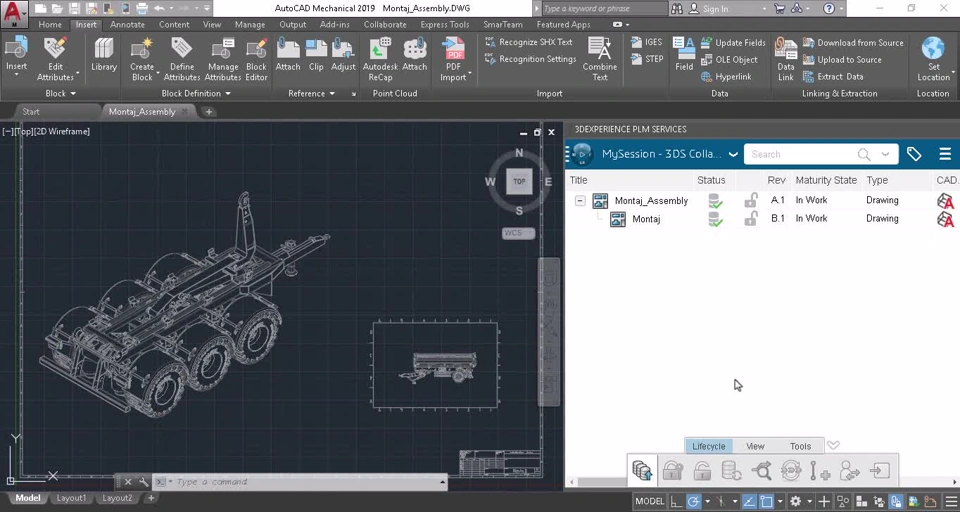Open the MySession collaborative space dropdown

(733, 154)
